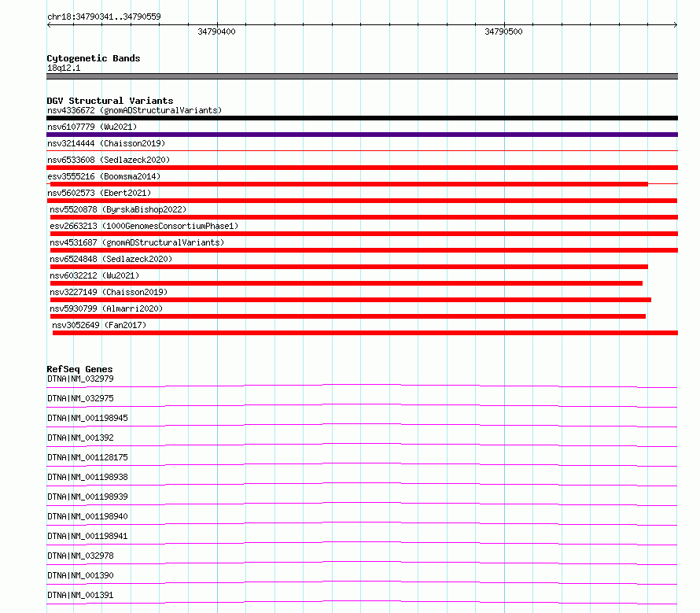700x613 pixels.
Task: Open transcript DTNA|NM_001392
Action: pos(80,438)
